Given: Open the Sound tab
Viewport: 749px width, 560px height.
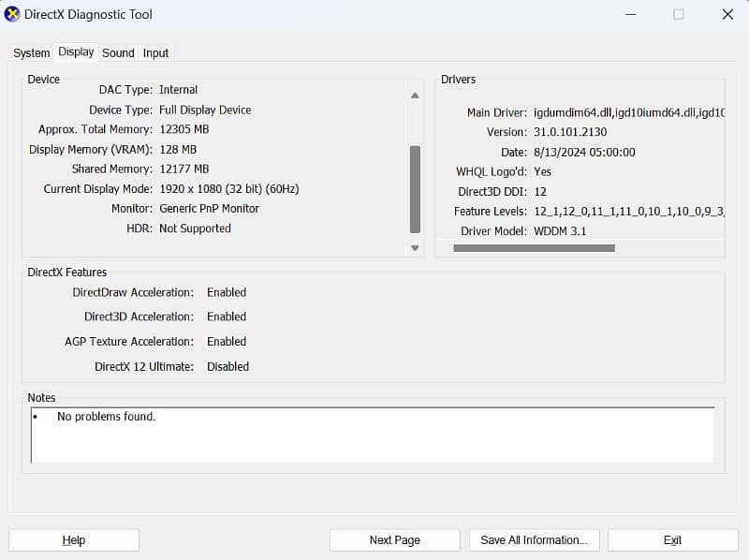Looking at the screenshot, I should click(x=118, y=53).
